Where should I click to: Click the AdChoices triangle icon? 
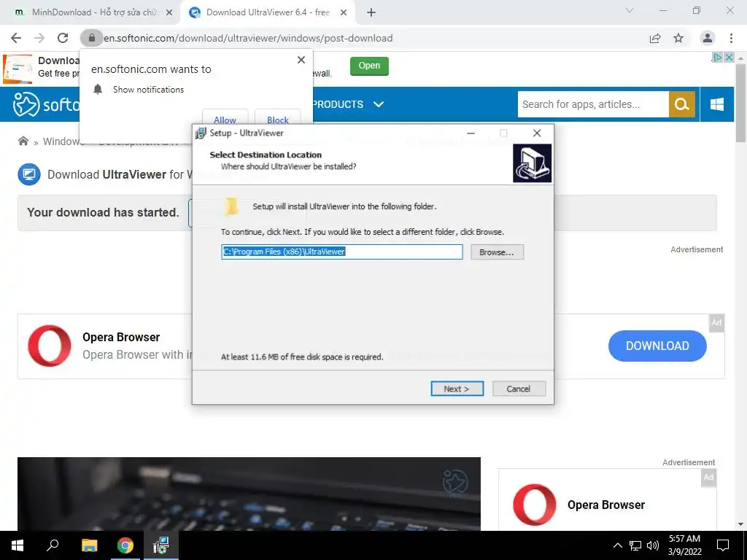[717, 57]
